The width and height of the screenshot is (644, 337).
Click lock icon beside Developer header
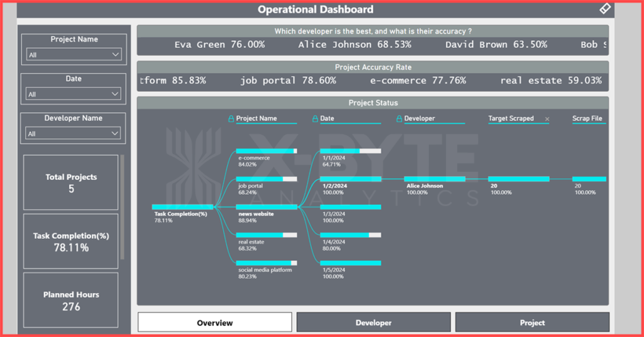399,118
